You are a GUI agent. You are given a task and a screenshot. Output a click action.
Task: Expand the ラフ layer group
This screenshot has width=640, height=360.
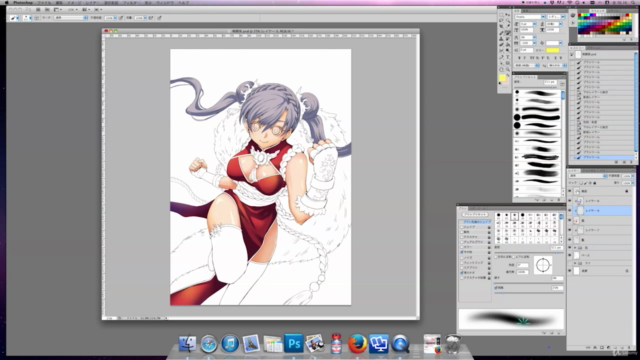coord(575,263)
